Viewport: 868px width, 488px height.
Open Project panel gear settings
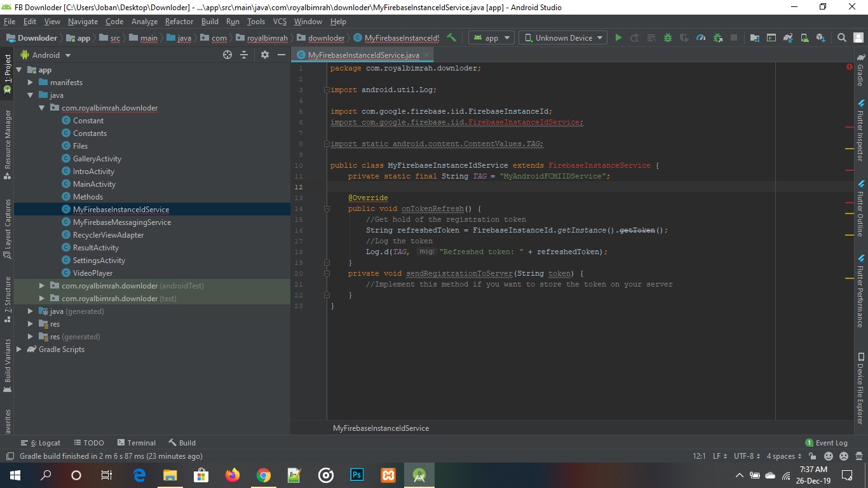pyautogui.click(x=265, y=55)
